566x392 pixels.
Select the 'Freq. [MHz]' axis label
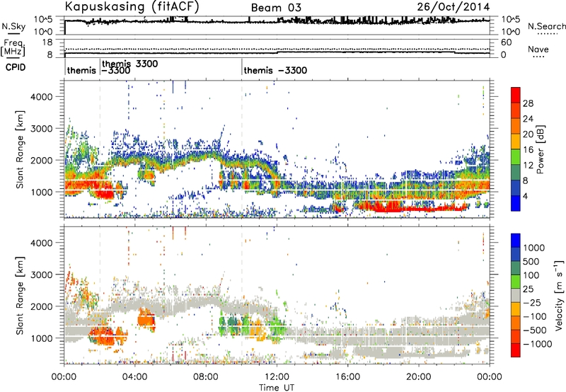[13, 48]
